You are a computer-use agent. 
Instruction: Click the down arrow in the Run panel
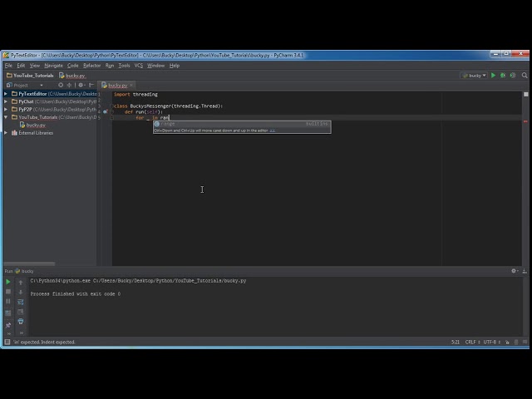(x=21, y=292)
